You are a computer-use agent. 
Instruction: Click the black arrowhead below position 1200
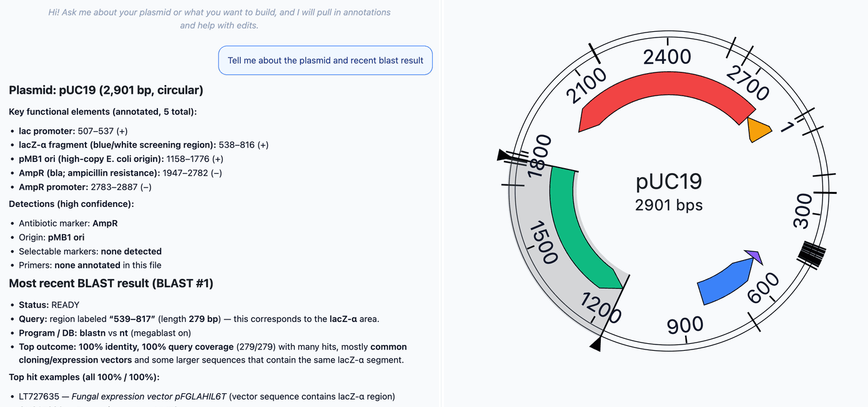(596, 344)
